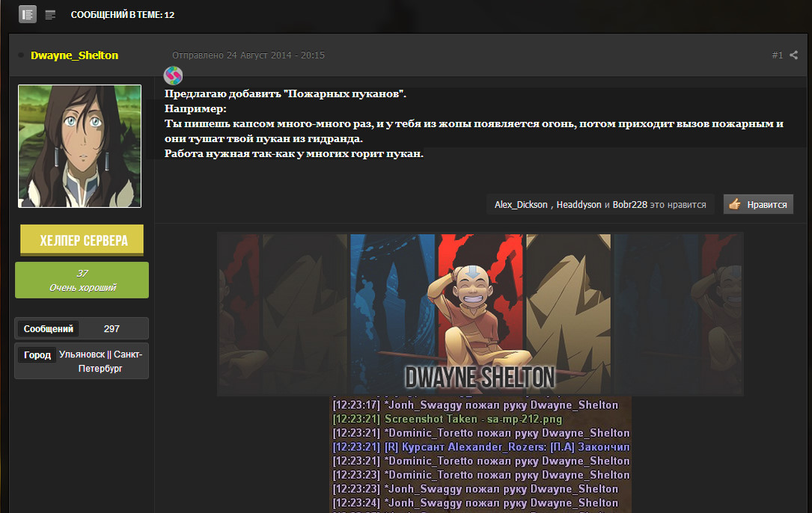
Task: Switch to standard topic view icon
Action: tap(28, 14)
